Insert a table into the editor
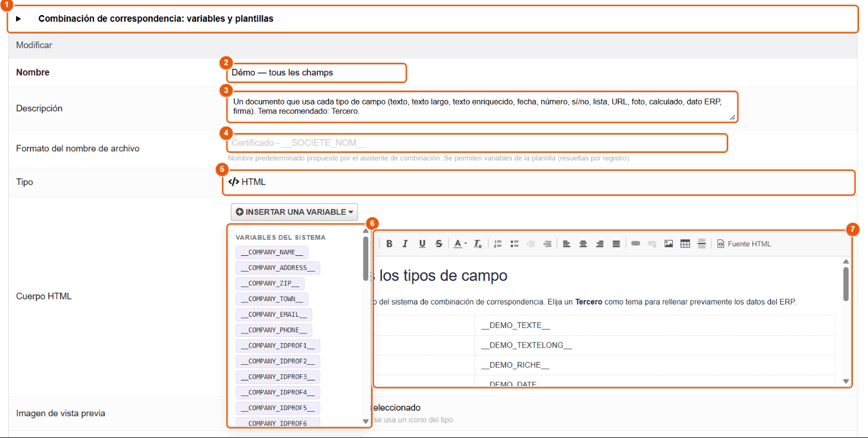868x438 pixels. [x=685, y=244]
